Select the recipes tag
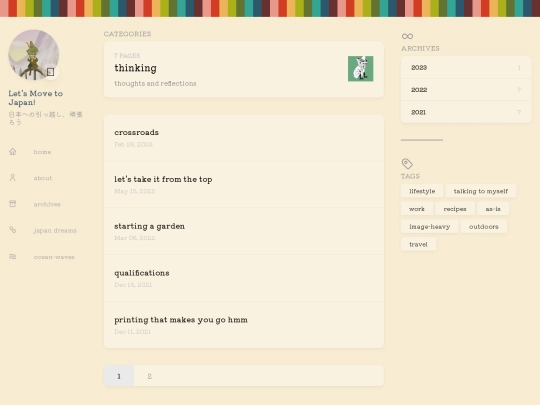This screenshot has width=540, height=405. click(455, 209)
